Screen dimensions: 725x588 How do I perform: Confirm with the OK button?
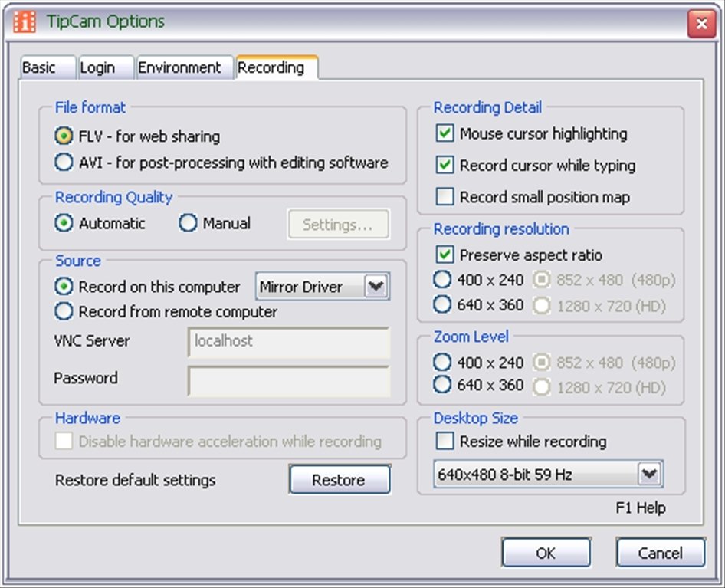point(546,553)
